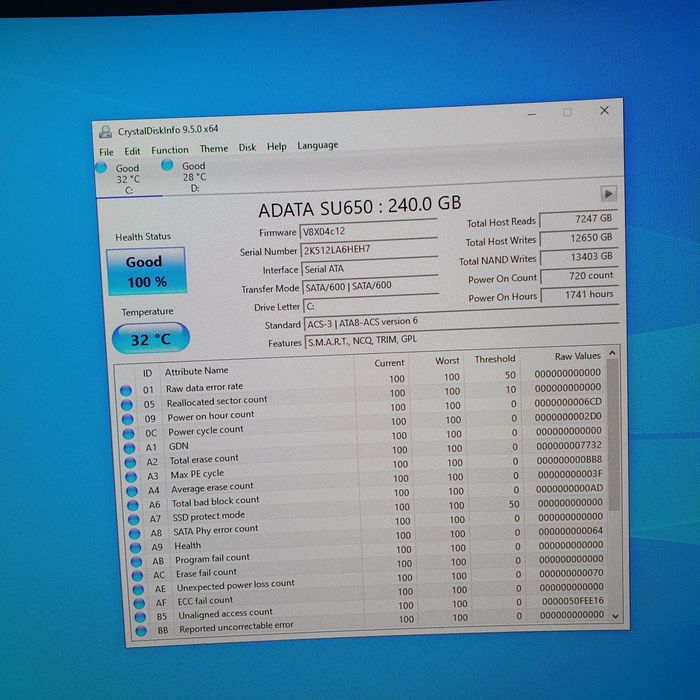Minimize the CrystalDiskInfo window

point(532,114)
